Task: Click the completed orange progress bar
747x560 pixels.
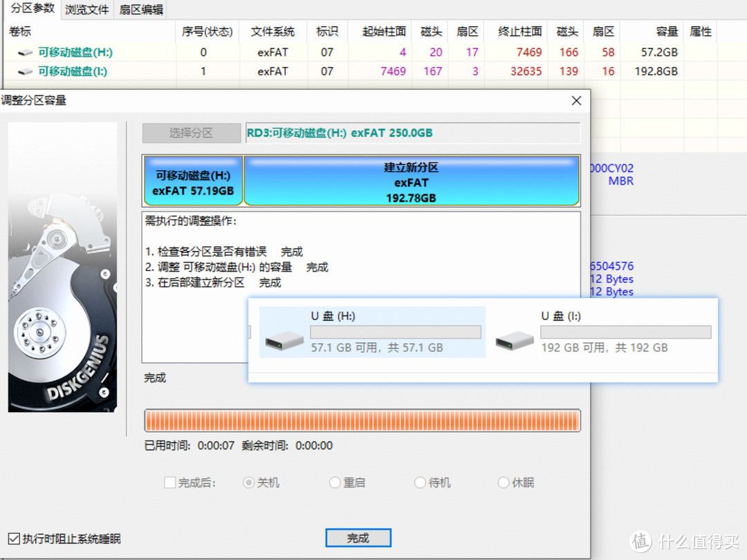Action: coord(362,420)
